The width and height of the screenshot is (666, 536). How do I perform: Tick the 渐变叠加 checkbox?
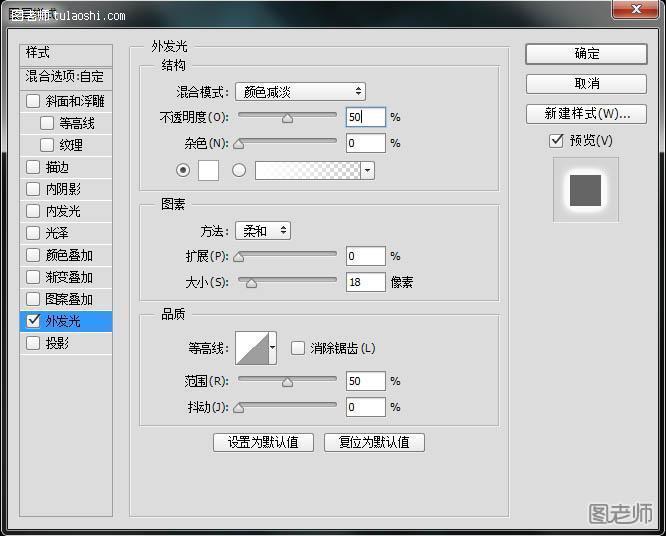(33, 277)
